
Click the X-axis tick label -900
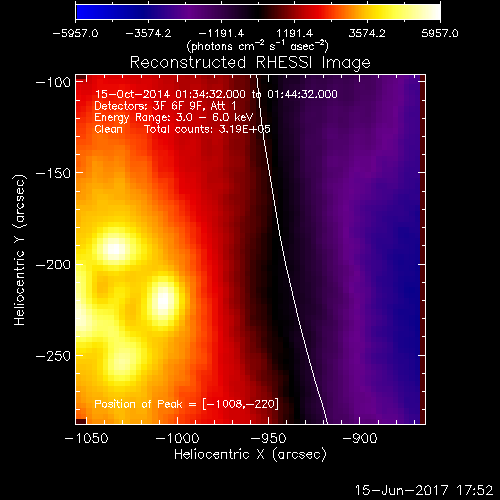360,438
